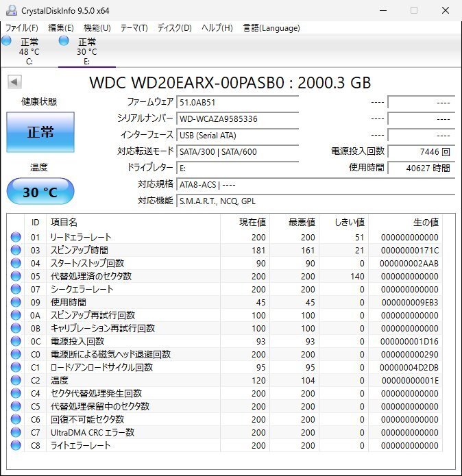Image resolution: width=462 pixels, height=476 pixels.
Task: Click the status icon for ID C0 row
Action: (x=16, y=354)
